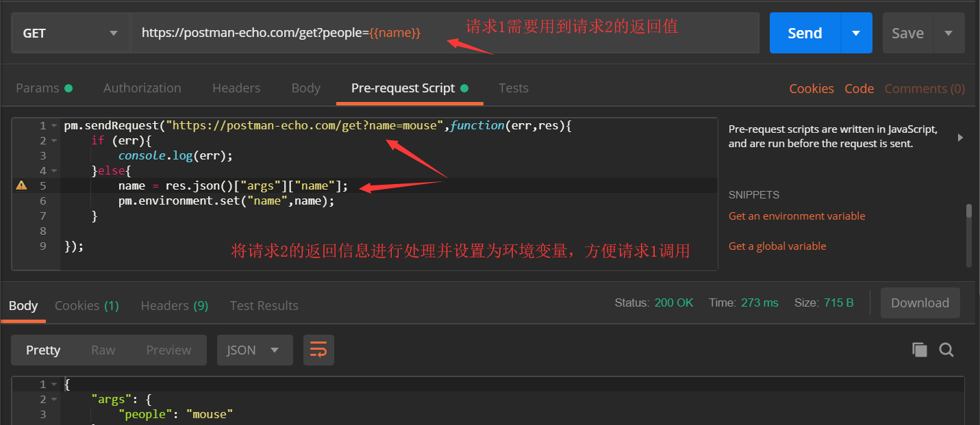Click the response time '273 ms'
Image resolution: width=980 pixels, height=425 pixels.
(x=759, y=302)
